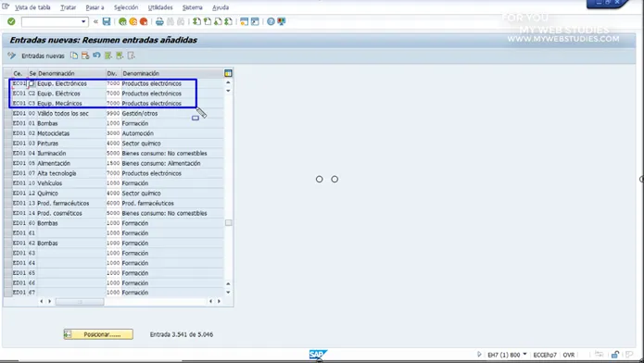The image size is (644, 363).
Task: Click the green Back arrow icon
Action: [122, 22]
